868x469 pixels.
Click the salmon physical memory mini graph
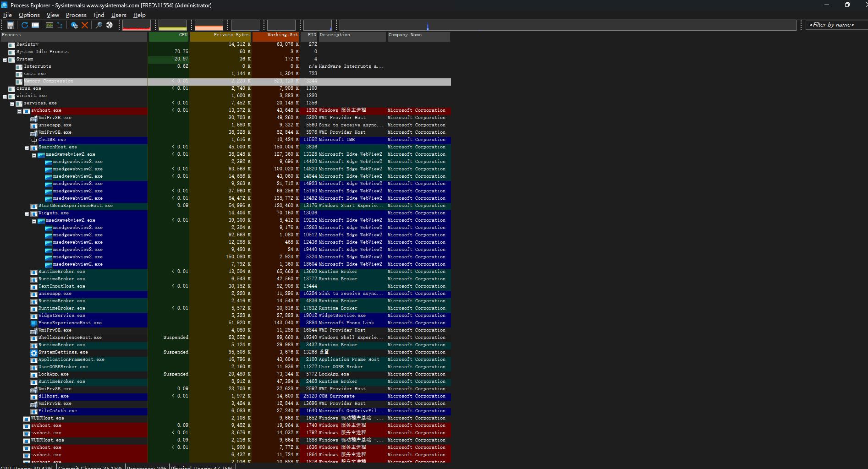[x=209, y=25]
